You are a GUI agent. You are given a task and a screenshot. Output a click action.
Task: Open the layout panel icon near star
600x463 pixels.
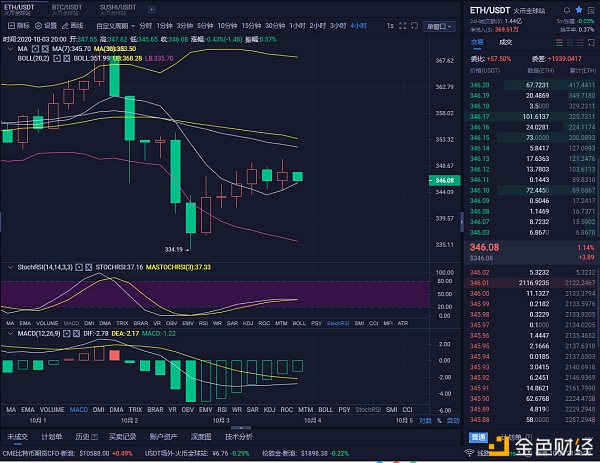[591, 10]
